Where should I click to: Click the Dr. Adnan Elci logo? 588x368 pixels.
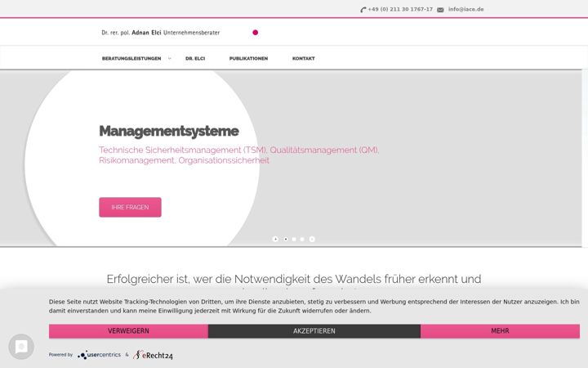coord(161,33)
